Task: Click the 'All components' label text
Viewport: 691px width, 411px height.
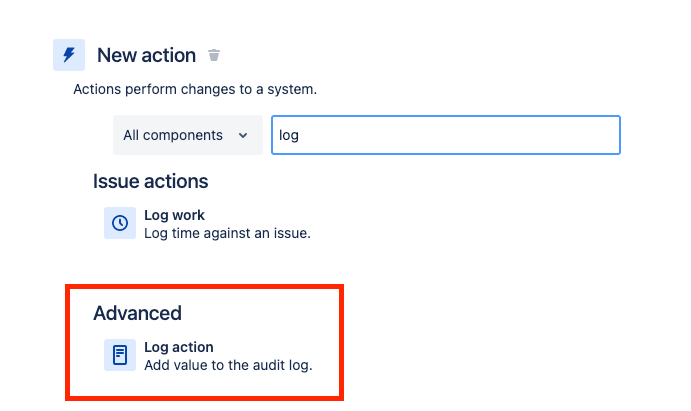Action: pyautogui.click(x=173, y=135)
